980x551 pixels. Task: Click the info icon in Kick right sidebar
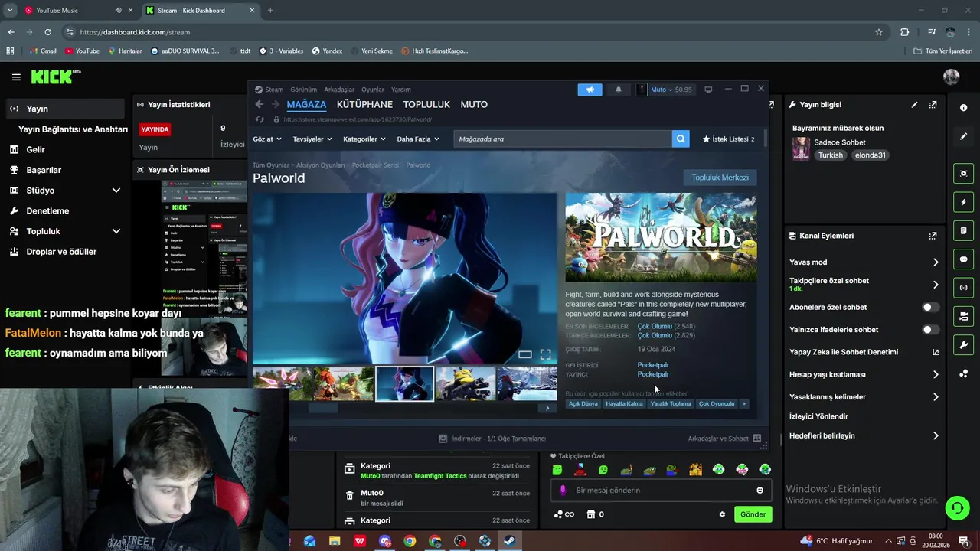[963, 108]
